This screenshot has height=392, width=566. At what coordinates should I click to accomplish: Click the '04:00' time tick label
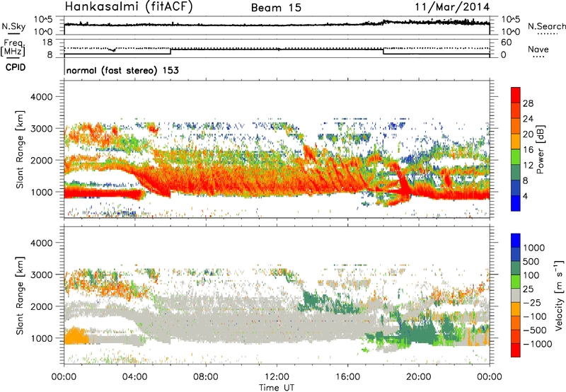(134, 377)
